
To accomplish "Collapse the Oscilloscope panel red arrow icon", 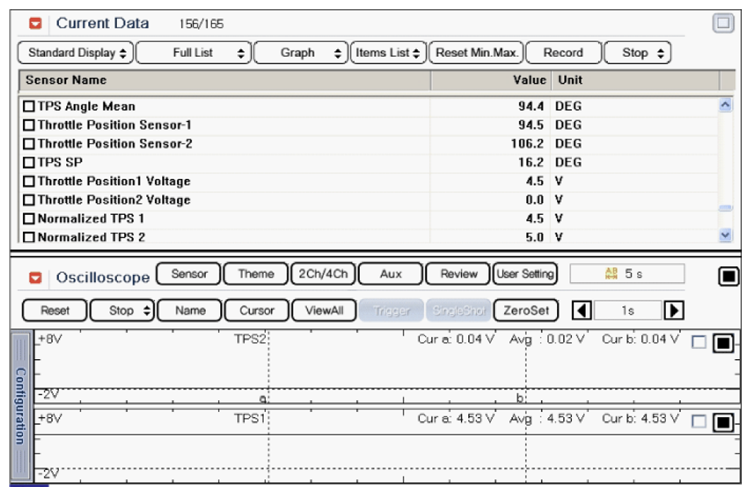I will pyautogui.click(x=36, y=277).
